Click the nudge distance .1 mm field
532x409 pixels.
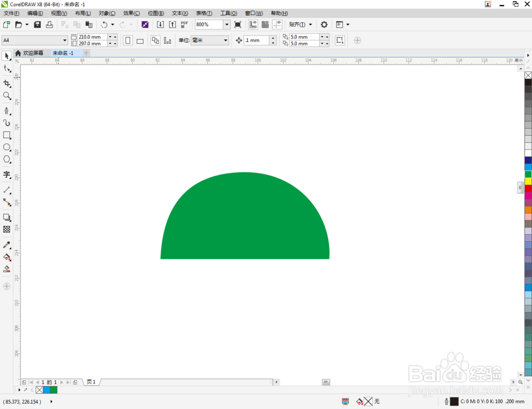pos(256,40)
